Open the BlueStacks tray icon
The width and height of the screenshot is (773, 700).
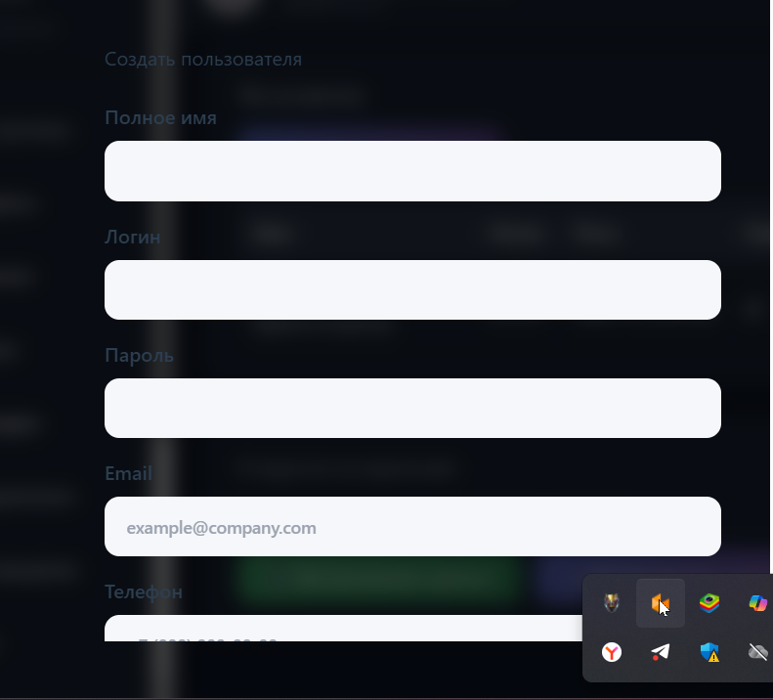point(709,603)
